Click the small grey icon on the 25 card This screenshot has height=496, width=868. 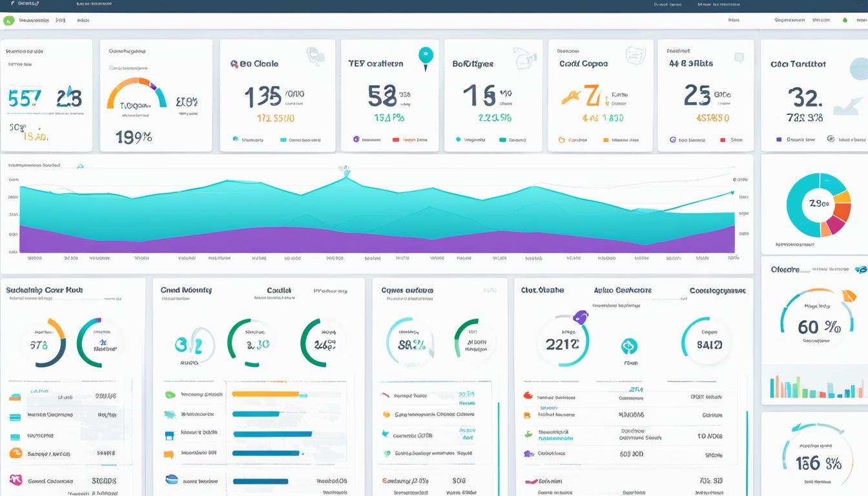pos(739,57)
